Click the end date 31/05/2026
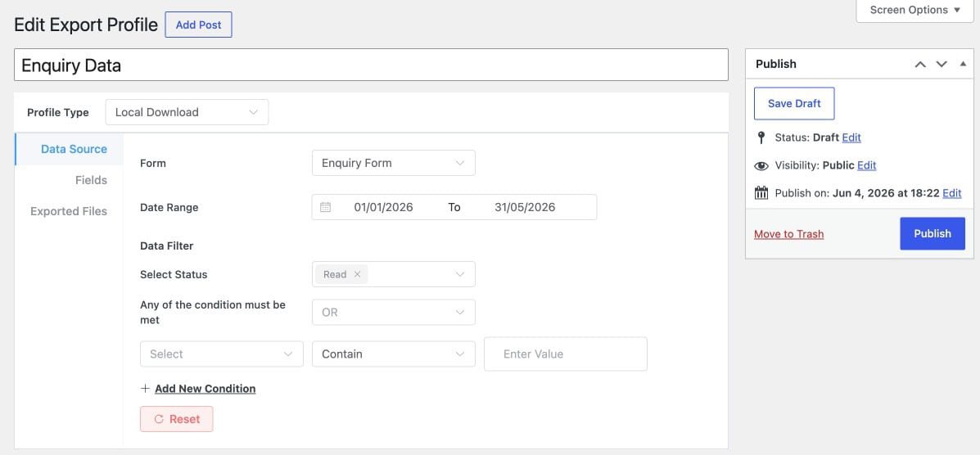The width and height of the screenshot is (980, 455). point(525,207)
